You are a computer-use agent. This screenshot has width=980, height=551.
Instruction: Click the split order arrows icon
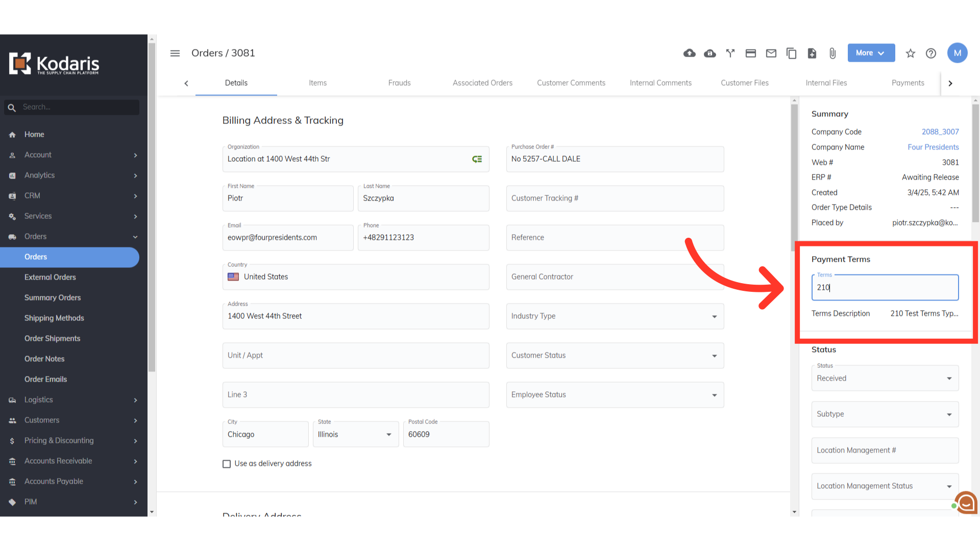point(730,53)
